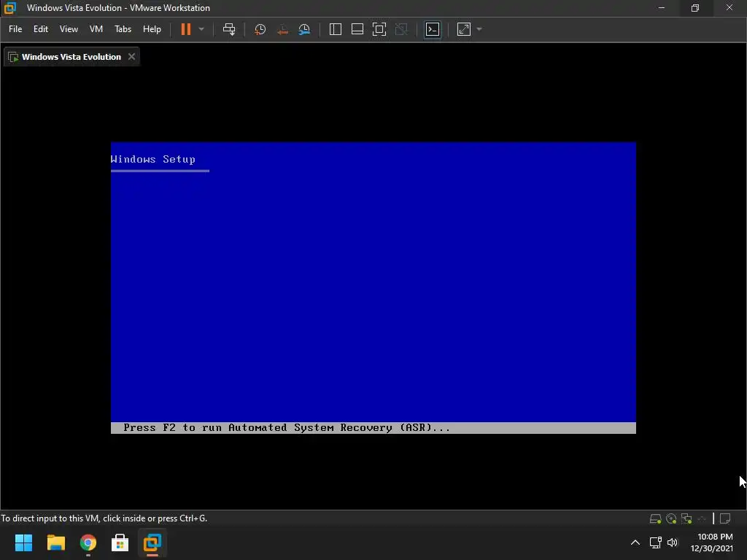Open the volume tray icon
Viewport: 747px width, 560px height.
pos(672,542)
